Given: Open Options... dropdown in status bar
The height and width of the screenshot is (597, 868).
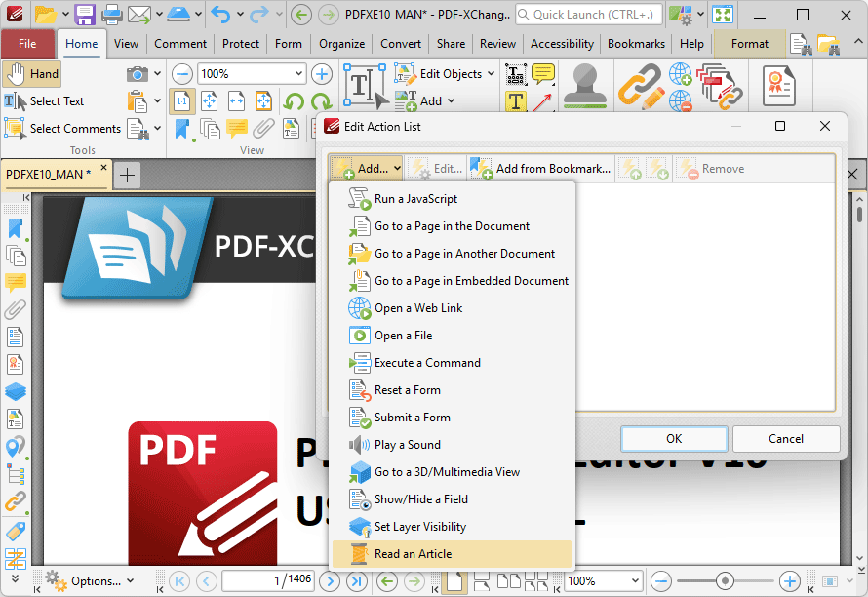Looking at the screenshot, I should pyautogui.click(x=90, y=581).
